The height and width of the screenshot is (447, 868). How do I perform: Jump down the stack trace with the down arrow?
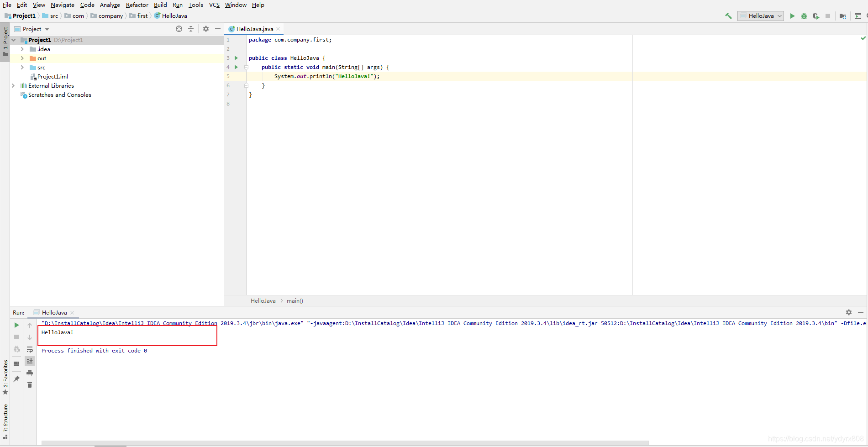(x=30, y=337)
